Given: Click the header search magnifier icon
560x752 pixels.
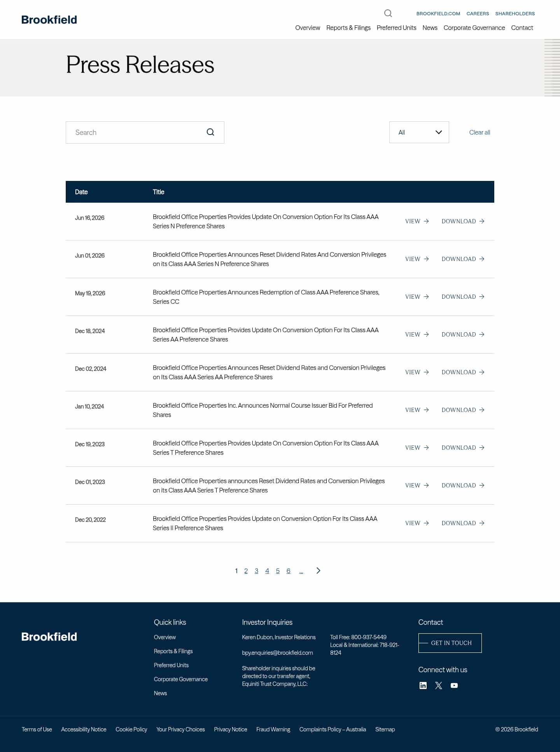Looking at the screenshot, I should click(x=388, y=14).
